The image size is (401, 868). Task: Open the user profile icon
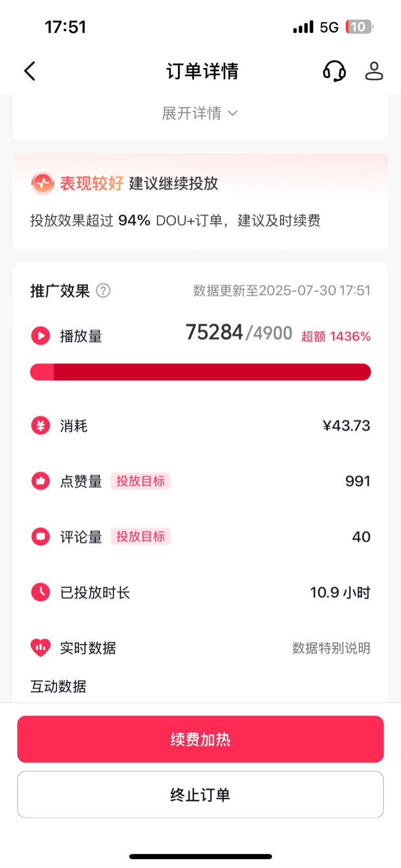[374, 71]
